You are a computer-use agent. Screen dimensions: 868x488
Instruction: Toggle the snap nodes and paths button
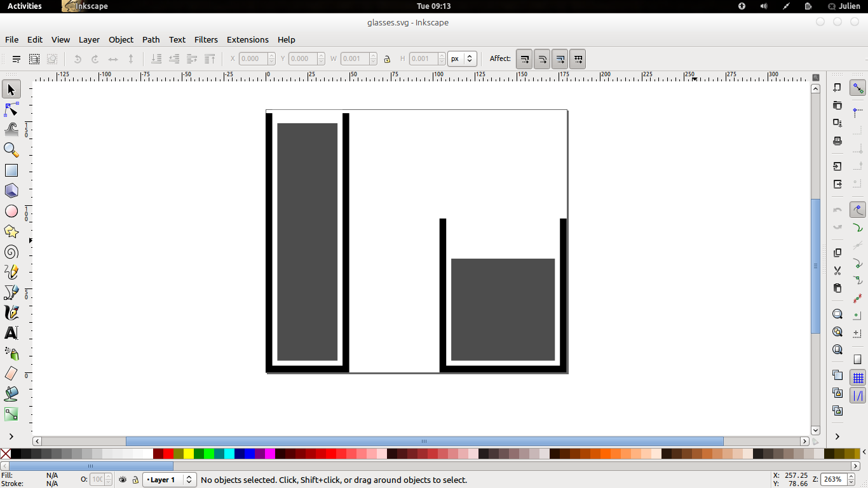(858, 210)
